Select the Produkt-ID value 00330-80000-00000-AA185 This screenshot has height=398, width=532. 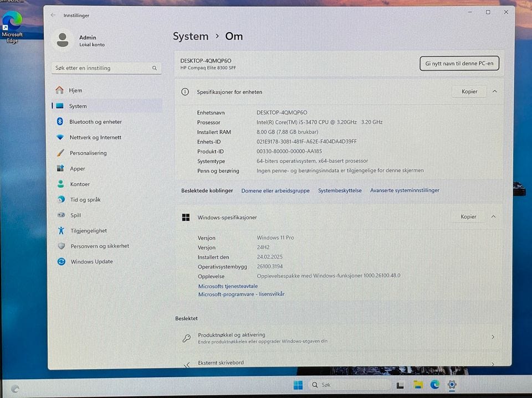pos(289,151)
